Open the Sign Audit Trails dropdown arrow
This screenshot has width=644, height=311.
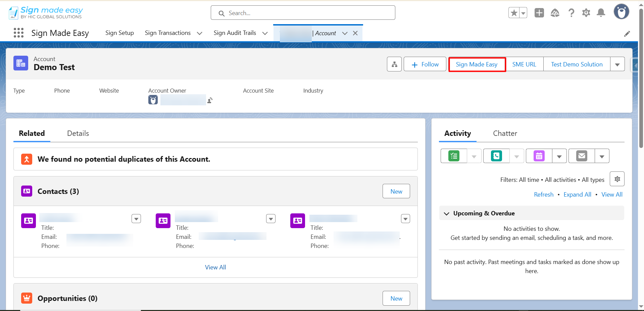tap(265, 33)
